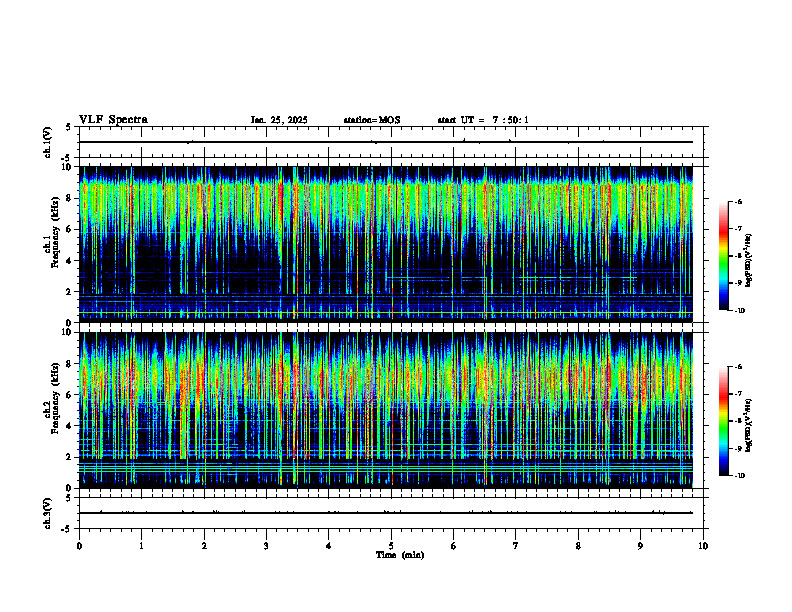Click time-axis tick label "4"
Screen dimensions: 792x612
[x=329, y=546]
